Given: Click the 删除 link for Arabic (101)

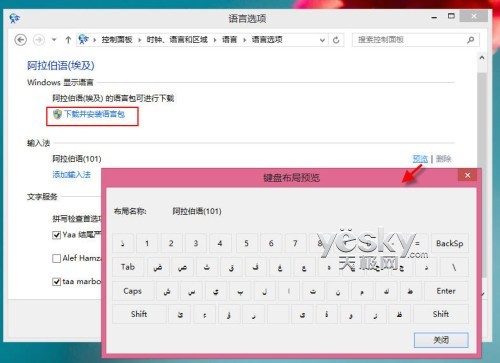Looking at the screenshot, I should pos(443,159).
